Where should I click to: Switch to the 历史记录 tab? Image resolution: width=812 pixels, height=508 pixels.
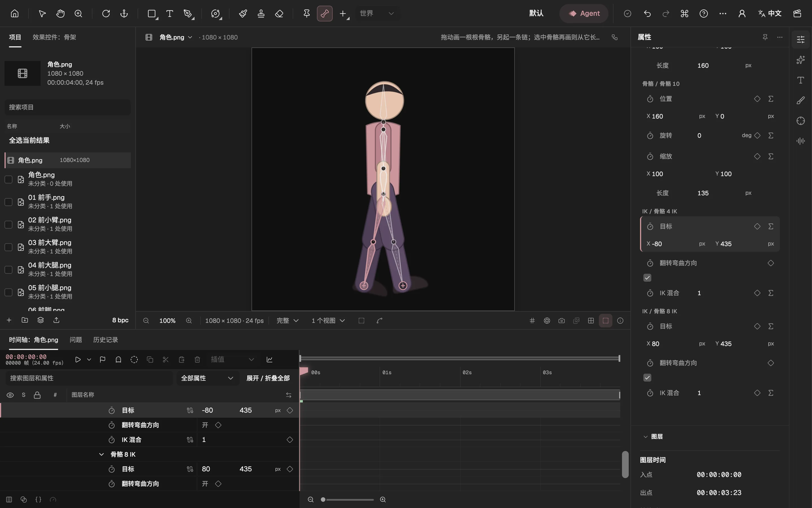[x=105, y=340]
